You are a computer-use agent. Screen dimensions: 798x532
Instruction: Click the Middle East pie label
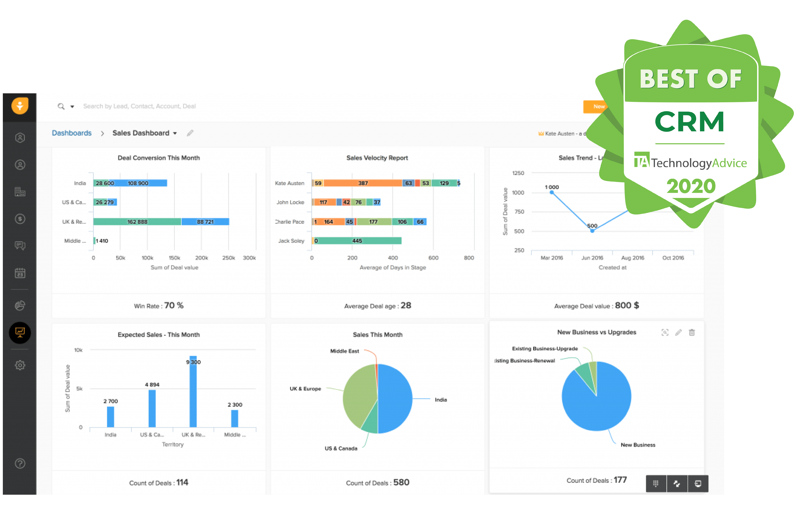coord(344,351)
